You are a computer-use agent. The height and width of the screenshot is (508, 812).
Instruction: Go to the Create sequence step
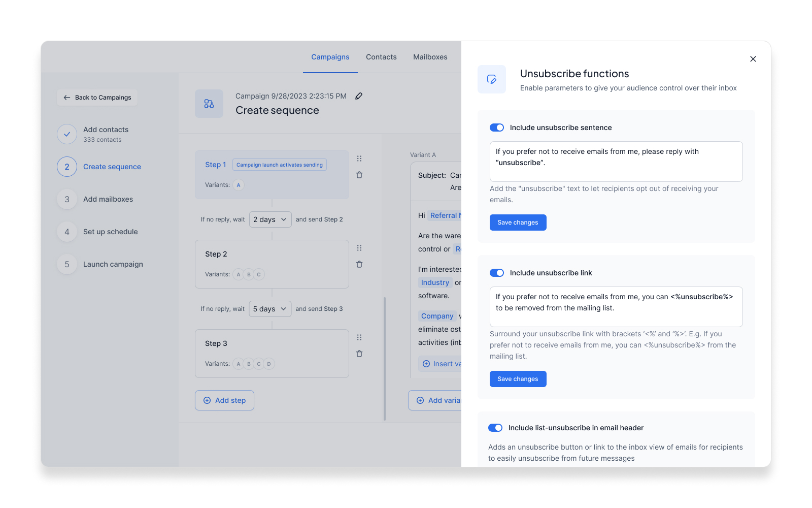pyautogui.click(x=112, y=167)
